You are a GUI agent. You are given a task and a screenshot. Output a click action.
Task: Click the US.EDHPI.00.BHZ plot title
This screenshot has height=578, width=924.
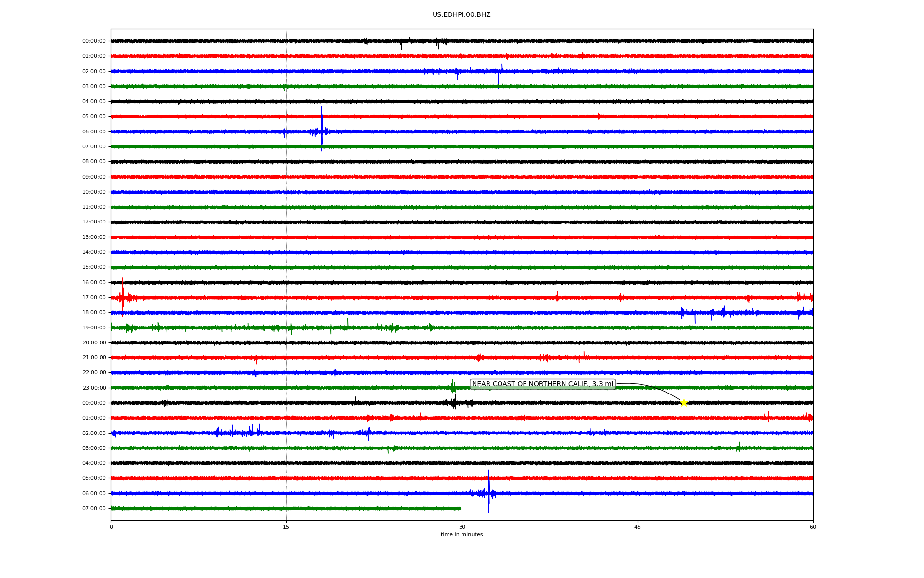click(x=462, y=15)
